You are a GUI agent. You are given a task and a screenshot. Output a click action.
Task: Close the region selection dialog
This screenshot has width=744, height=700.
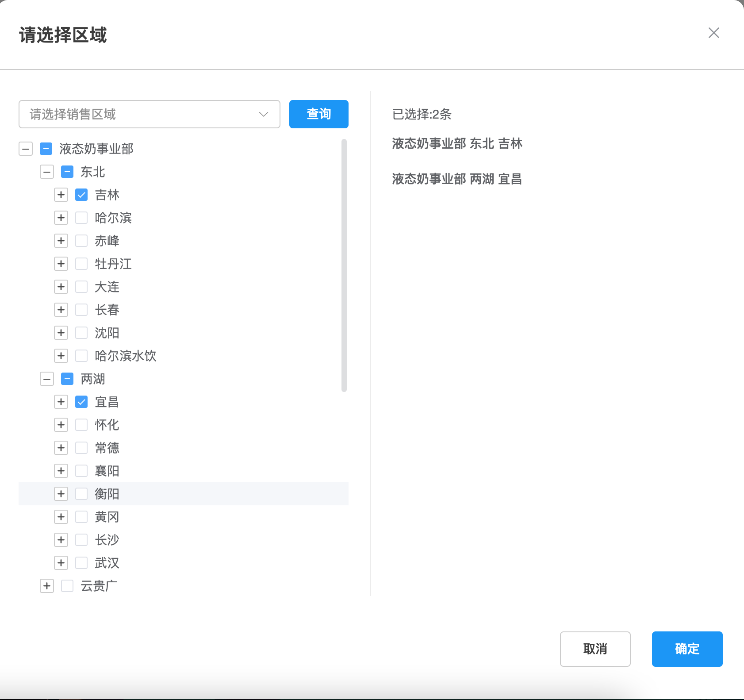tap(713, 33)
